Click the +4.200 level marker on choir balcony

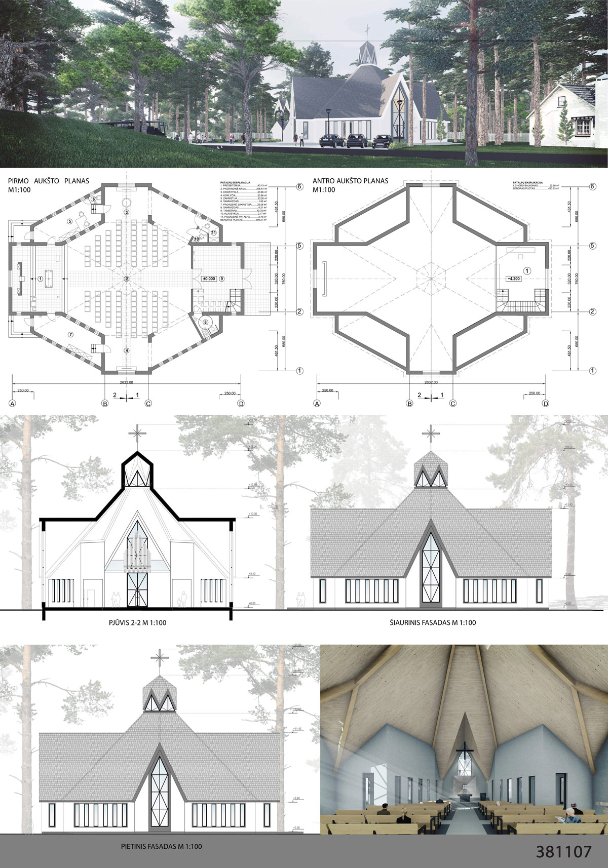click(514, 279)
